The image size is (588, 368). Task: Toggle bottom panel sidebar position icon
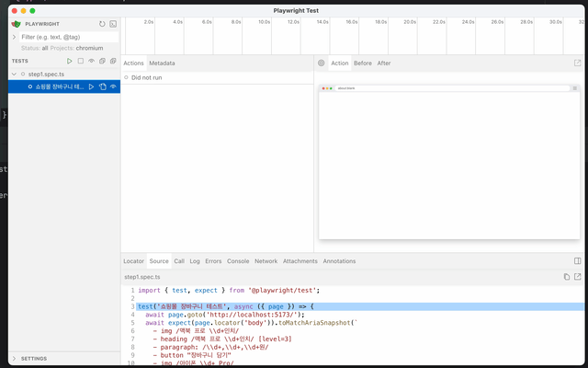[578, 261]
